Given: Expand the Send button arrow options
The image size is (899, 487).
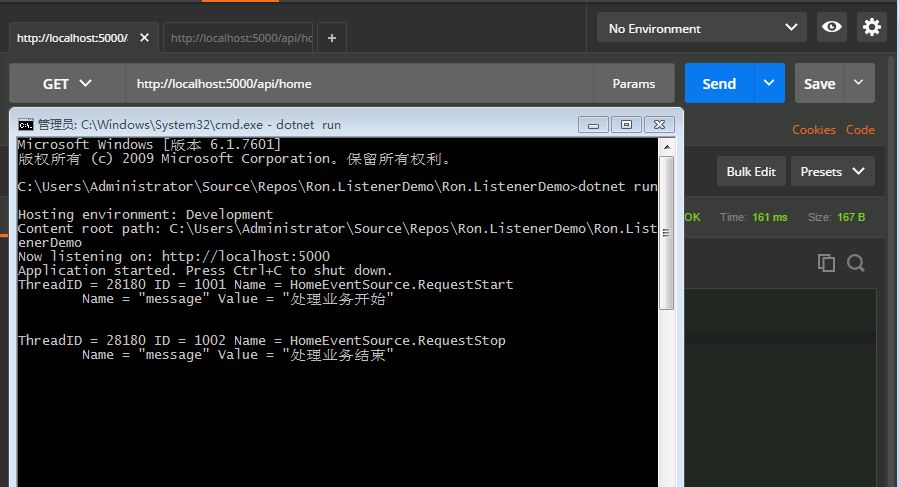Looking at the screenshot, I should point(769,83).
